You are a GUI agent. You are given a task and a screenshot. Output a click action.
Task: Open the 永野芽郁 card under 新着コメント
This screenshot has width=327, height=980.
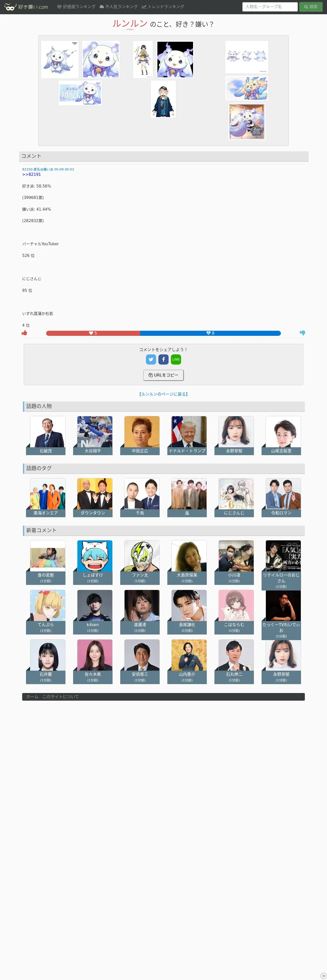(281, 661)
